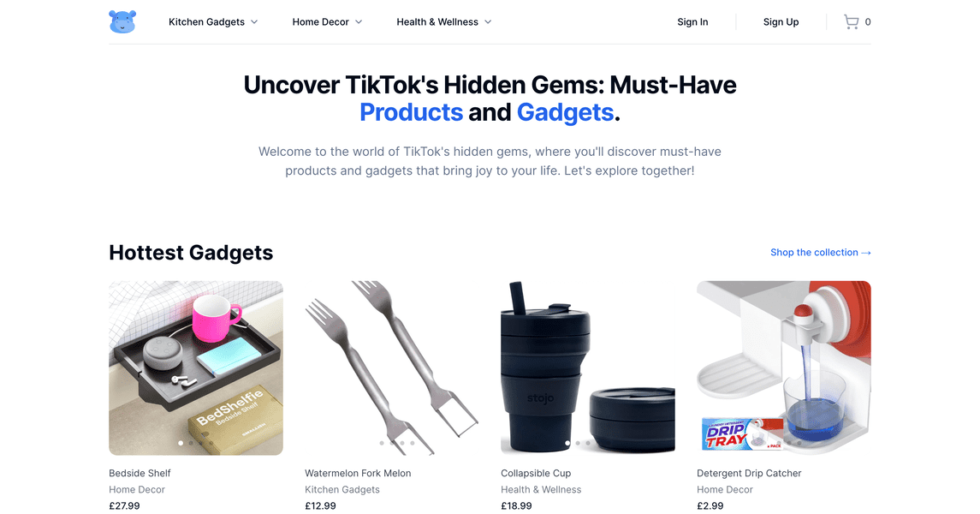Click the Home Decor menu label
Viewport: 980px width, 514px height.
pyautogui.click(x=321, y=22)
